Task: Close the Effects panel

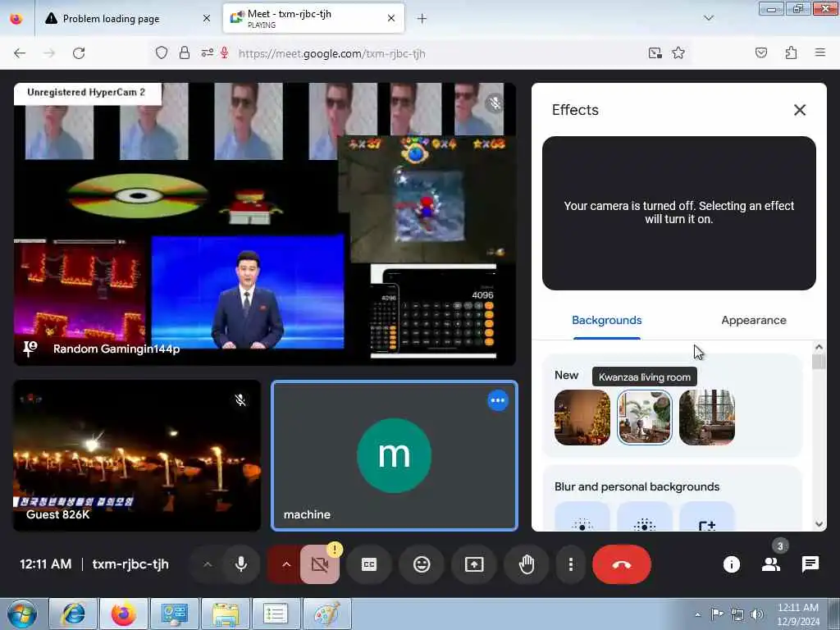Action: pyautogui.click(x=799, y=110)
